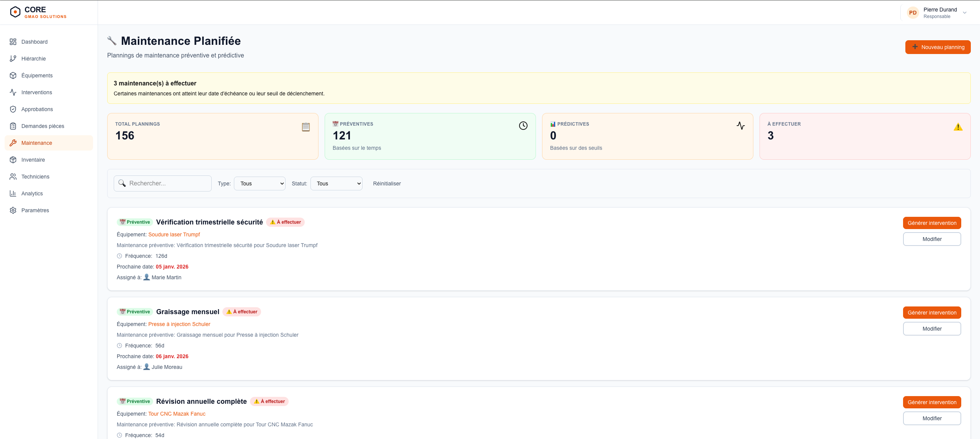Screen dimensions: 980x439
Task: Open the Hiérarchie menu item
Action: 49,59
